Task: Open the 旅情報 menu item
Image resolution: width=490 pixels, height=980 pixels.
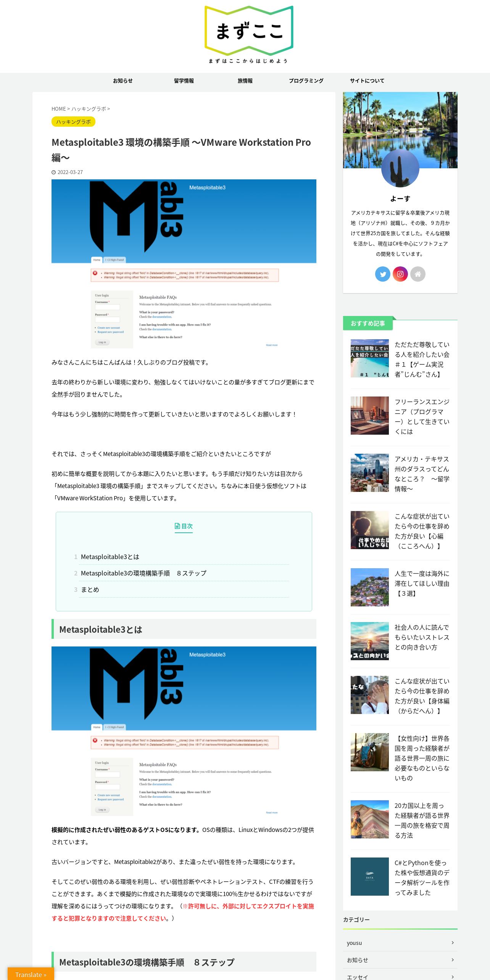Action: click(x=245, y=81)
